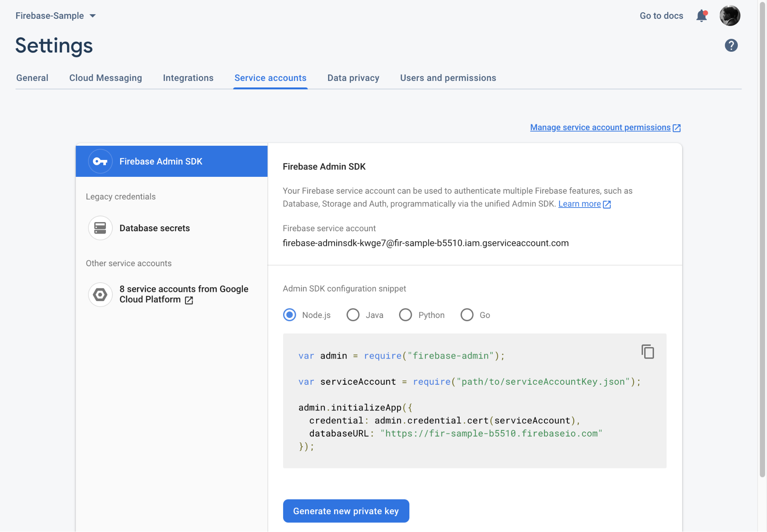This screenshot has width=767, height=532.
Task: Click Generate new private key button
Action: (346, 511)
